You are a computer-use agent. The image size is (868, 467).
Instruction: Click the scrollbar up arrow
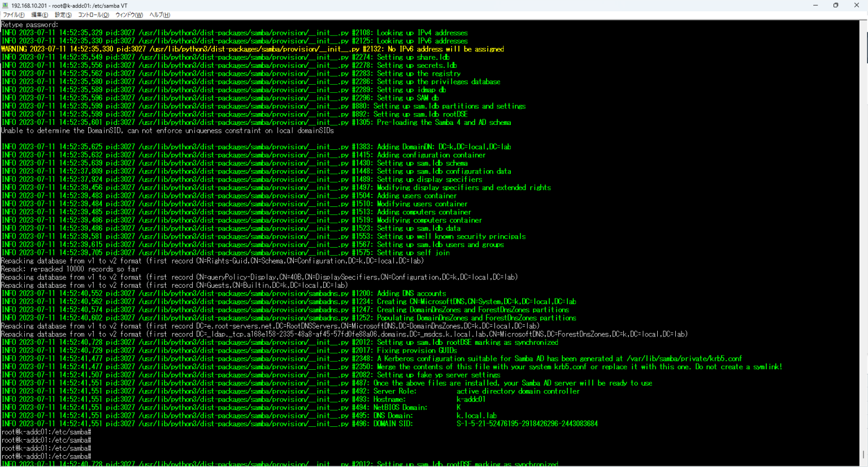click(x=864, y=25)
